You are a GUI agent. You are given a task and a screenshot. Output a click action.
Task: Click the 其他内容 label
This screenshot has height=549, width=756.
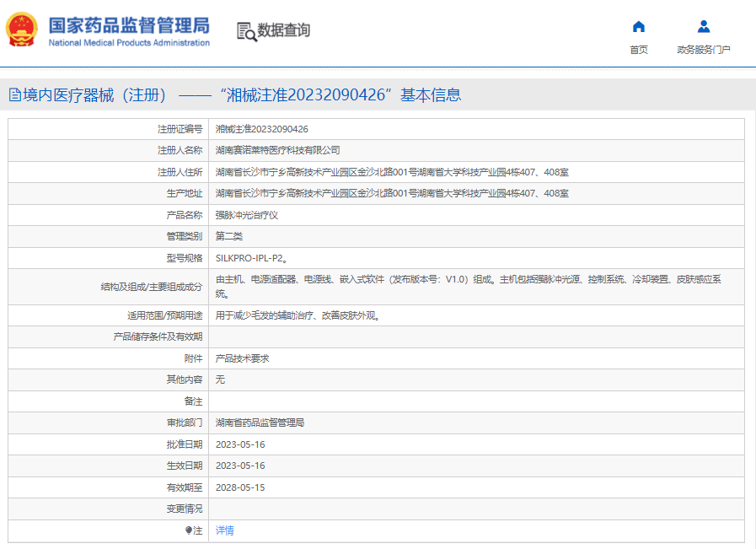(x=185, y=379)
